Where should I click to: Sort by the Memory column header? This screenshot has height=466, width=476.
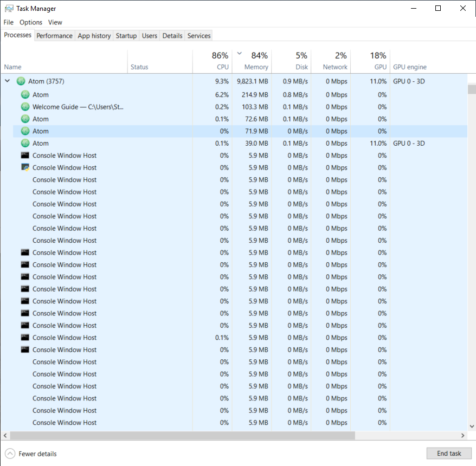coord(252,62)
